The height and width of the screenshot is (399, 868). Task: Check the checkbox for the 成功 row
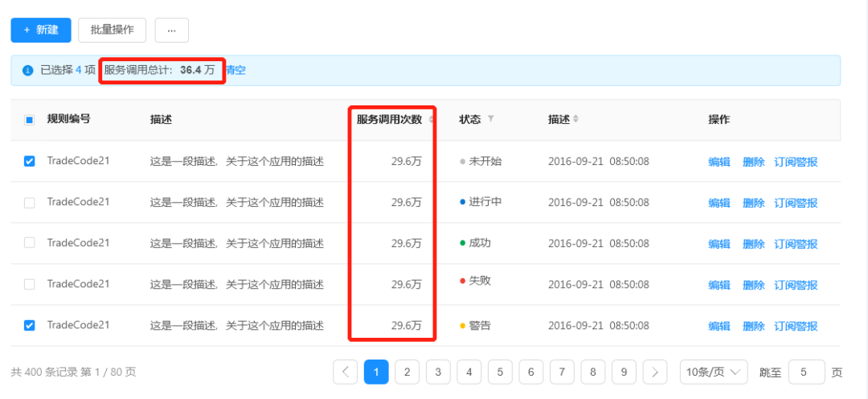point(30,243)
